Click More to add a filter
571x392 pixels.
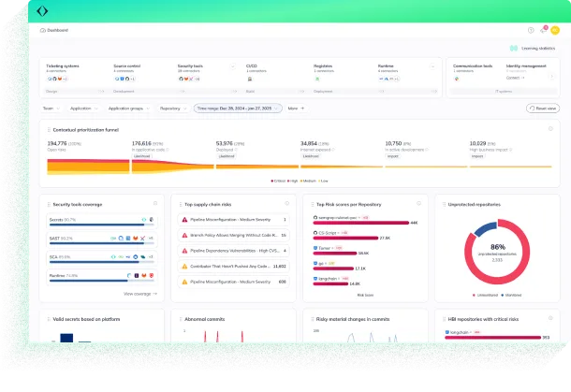click(296, 109)
